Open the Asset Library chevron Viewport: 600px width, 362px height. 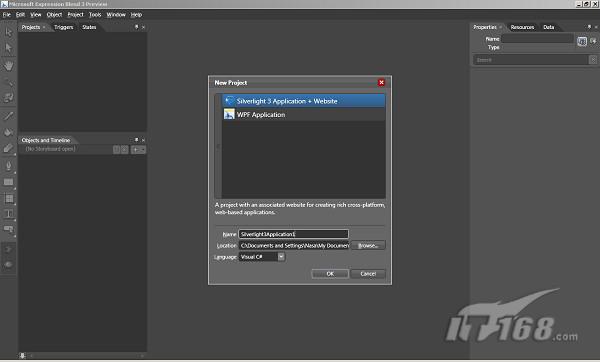pos(8,249)
